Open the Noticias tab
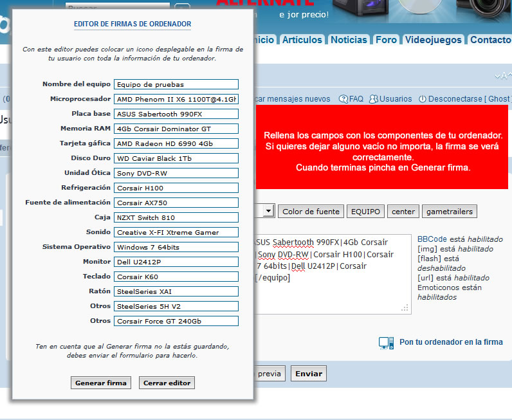The height and width of the screenshot is (420, 512). click(x=349, y=39)
